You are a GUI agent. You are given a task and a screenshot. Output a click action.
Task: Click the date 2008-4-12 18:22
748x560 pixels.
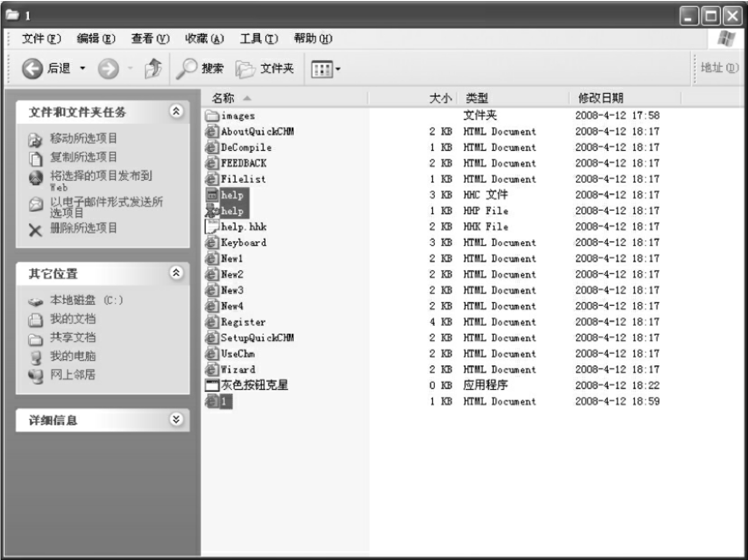617,385
